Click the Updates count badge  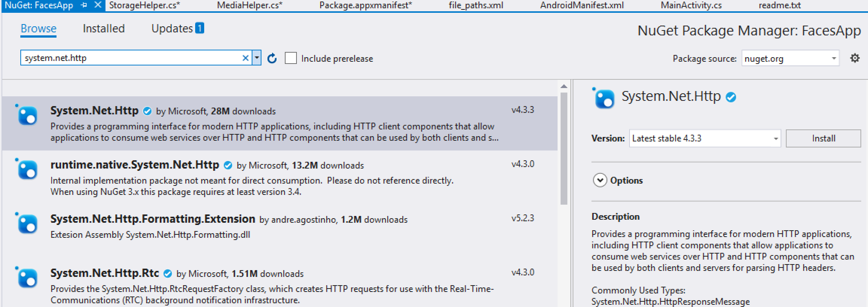pyautogui.click(x=200, y=28)
